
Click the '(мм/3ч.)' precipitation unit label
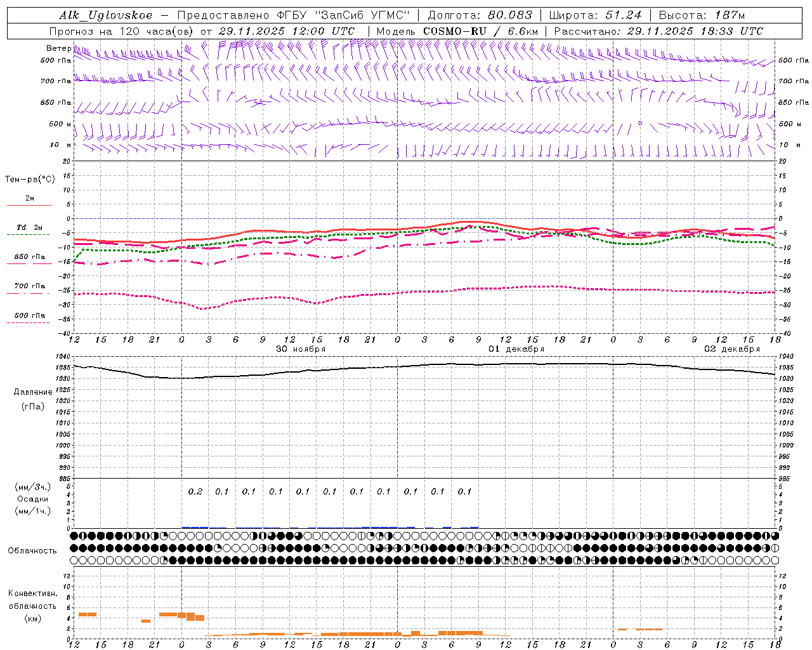pos(33,487)
